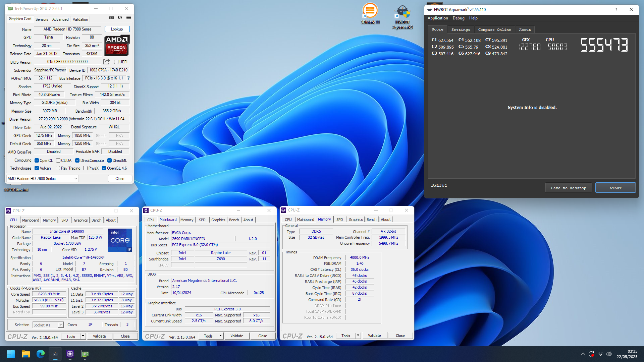Click Close in CPU-Z Memory window

(400, 335)
